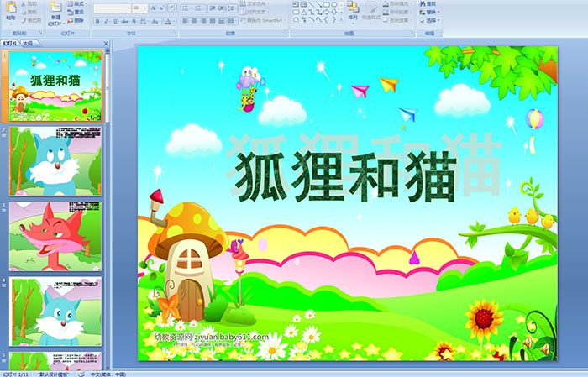Expand the shapes gallery (More)
Screen dimensions: 588x377
341,19
